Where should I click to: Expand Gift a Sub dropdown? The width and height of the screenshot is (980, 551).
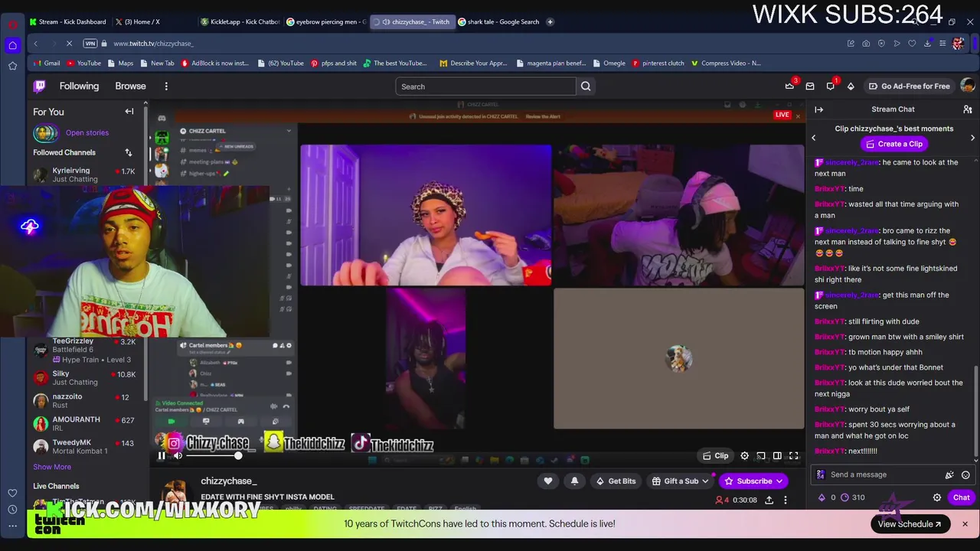point(680,481)
